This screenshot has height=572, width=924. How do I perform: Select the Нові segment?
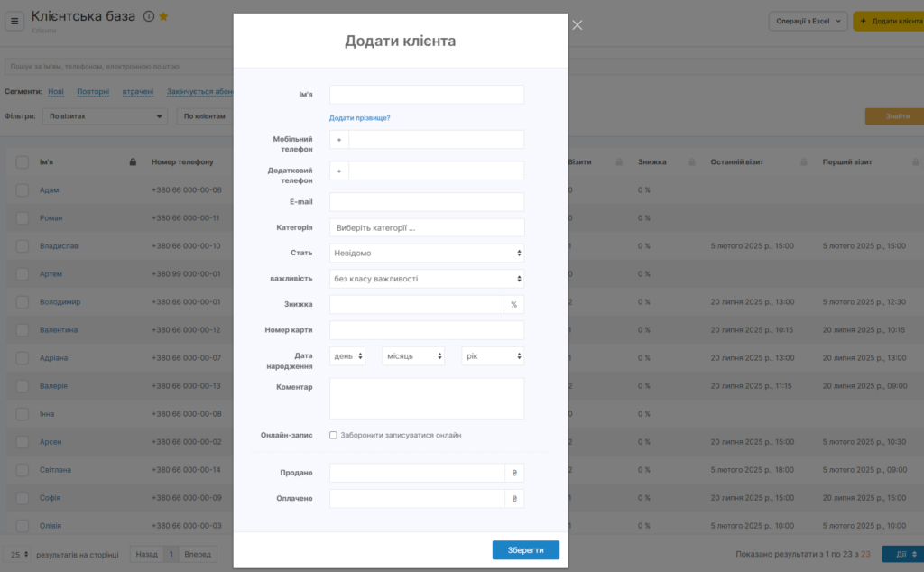click(x=56, y=91)
